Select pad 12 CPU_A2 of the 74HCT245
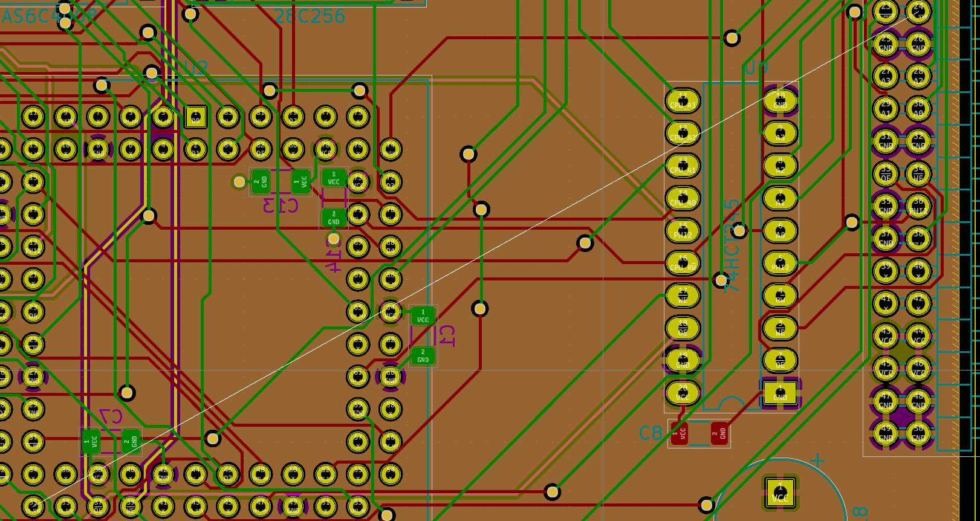This screenshot has height=521, width=980. tap(683, 134)
